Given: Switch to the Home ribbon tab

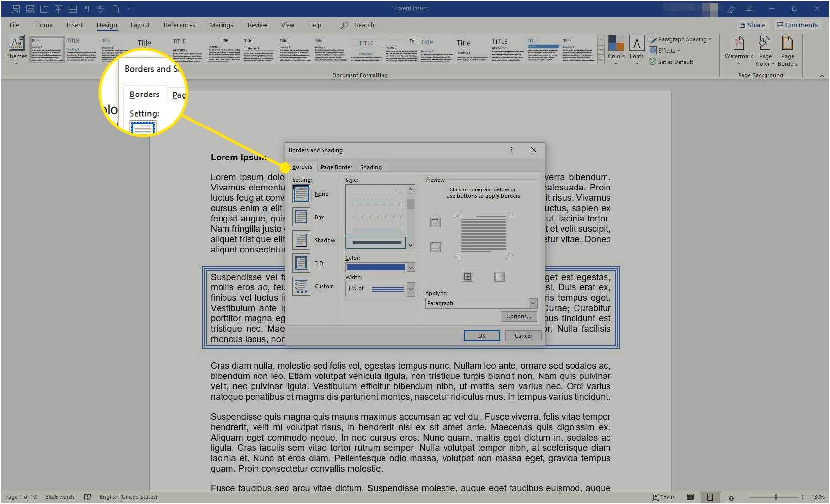Looking at the screenshot, I should click(x=44, y=25).
